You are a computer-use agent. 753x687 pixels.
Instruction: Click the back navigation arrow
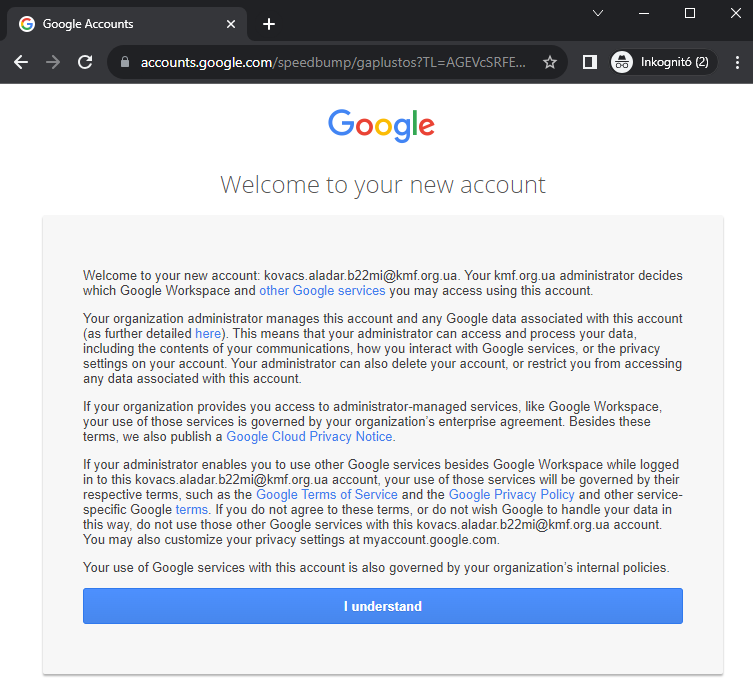click(x=21, y=62)
